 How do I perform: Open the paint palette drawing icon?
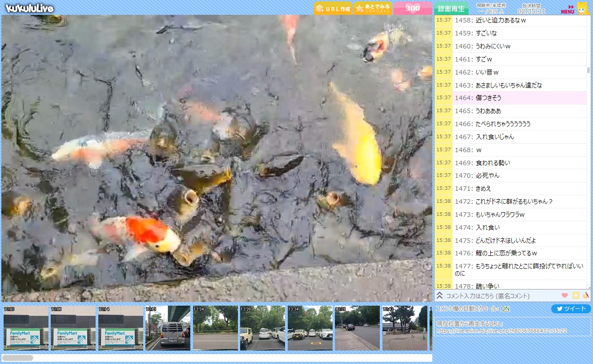[x=585, y=295]
